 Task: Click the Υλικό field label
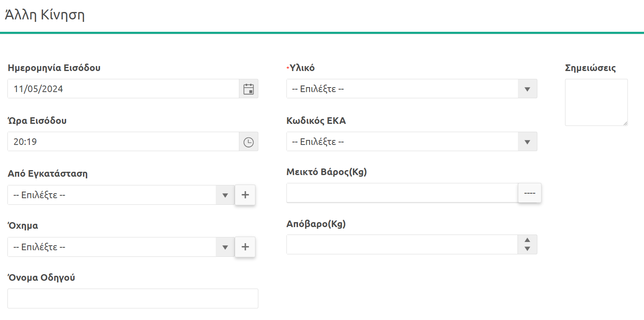click(302, 68)
